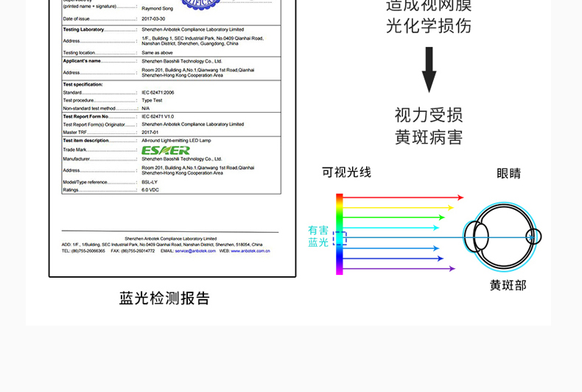Screen dimensions: 582x392
Task: Click the blue light test report thumbnail
Action: pyautogui.click(x=172, y=133)
